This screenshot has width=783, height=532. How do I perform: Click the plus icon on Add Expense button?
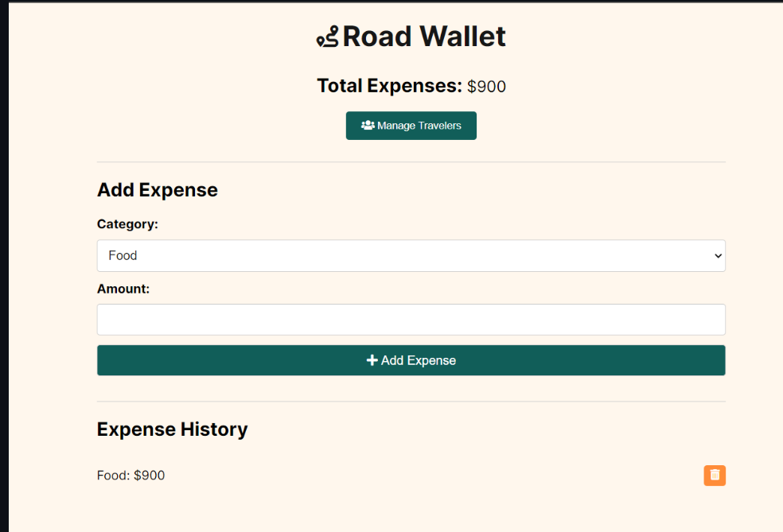click(x=372, y=360)
